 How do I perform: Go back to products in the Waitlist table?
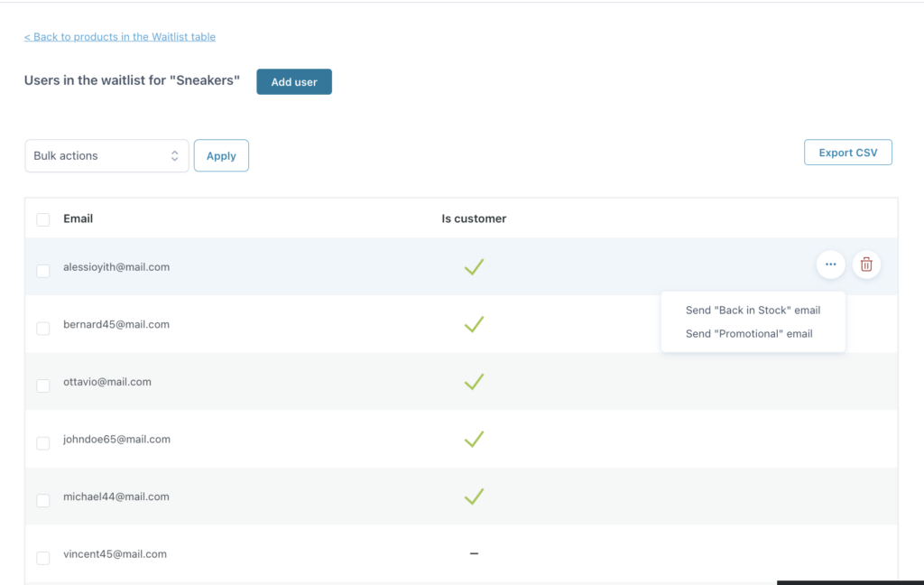coord(120,36)
